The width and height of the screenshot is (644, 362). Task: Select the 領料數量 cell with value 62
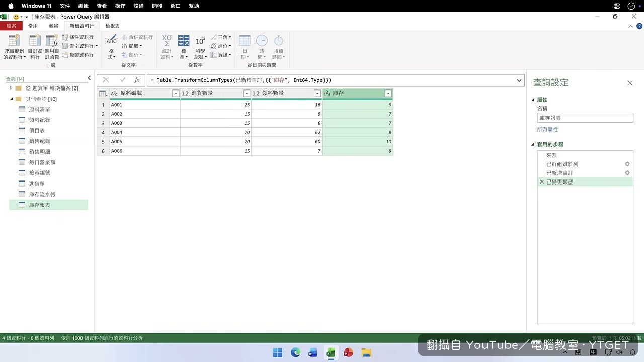[287, 132]
